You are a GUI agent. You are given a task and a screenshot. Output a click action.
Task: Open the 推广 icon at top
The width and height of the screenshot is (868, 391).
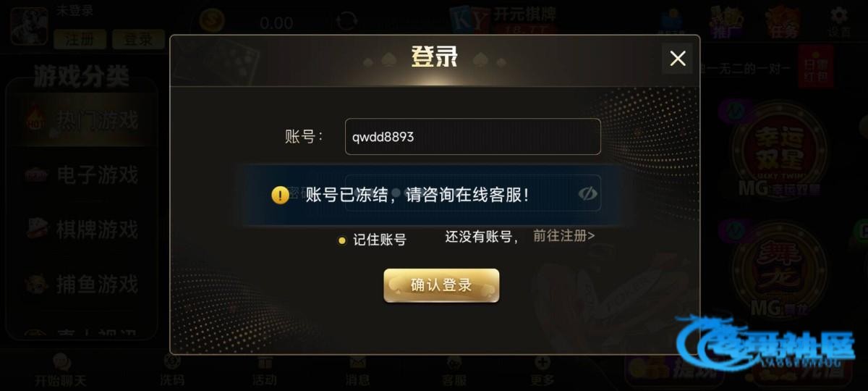pos(725,22)
